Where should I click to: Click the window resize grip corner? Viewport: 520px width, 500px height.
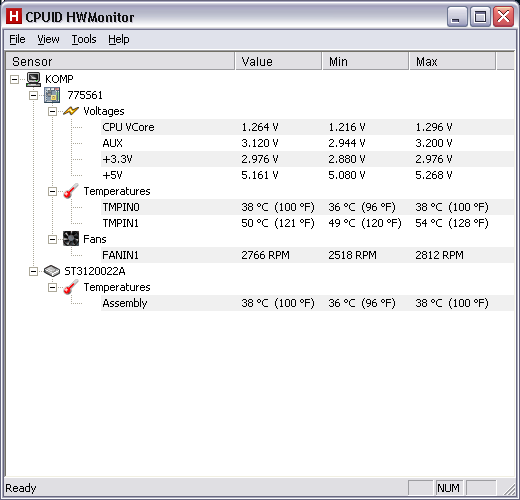click(509, 489)
